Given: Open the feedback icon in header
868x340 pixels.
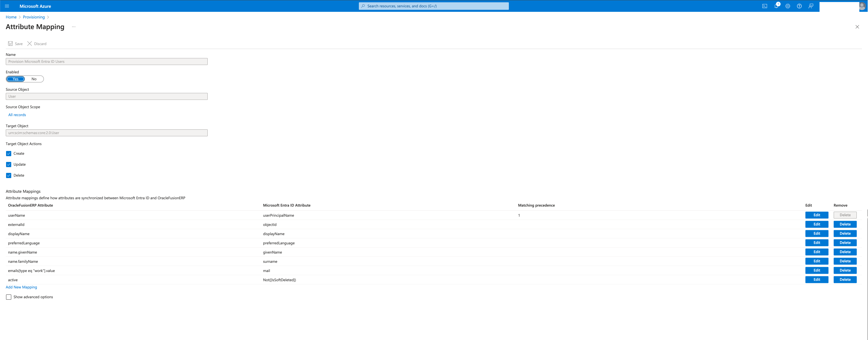Looking at the screenshot, I should (x=810, y=6).
